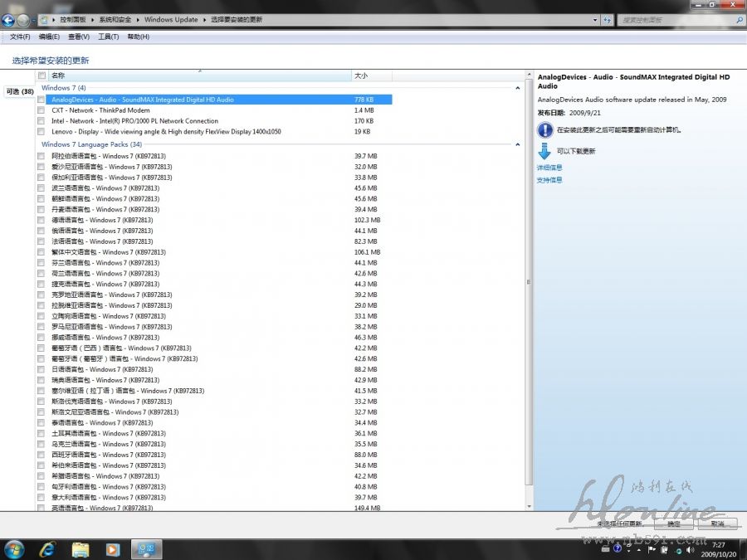The image size is (747, 560).
Task: Click the update list vertical scrollbar
Action: tap(529, 282)
